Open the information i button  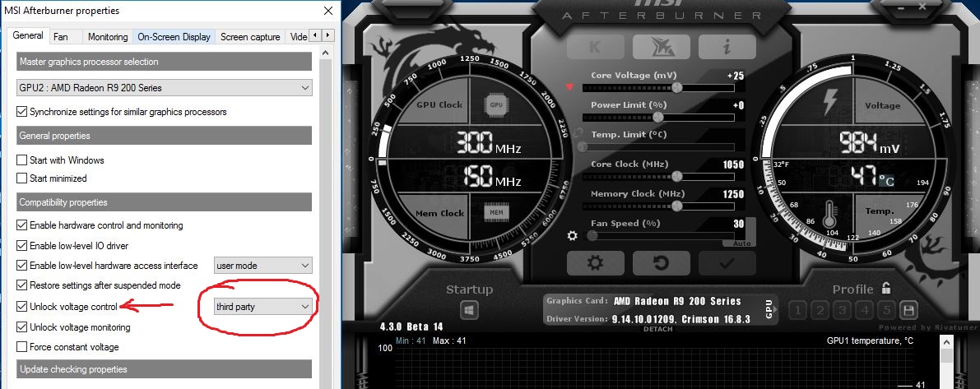pos(727,47)
